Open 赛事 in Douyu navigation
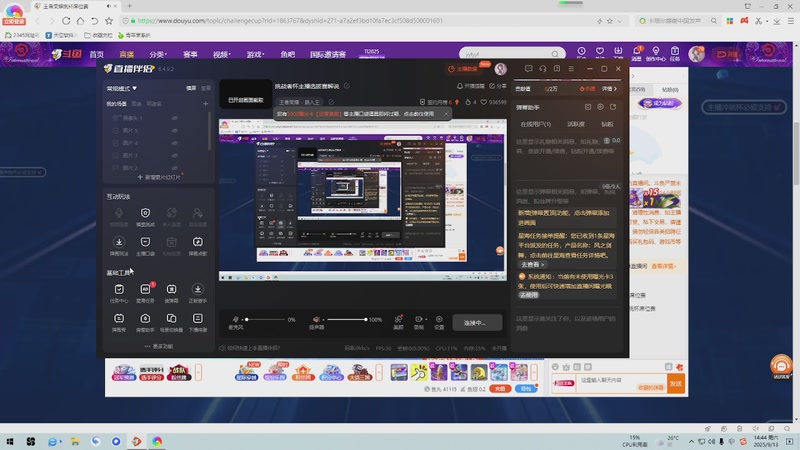800x450 pixels. 190,54
